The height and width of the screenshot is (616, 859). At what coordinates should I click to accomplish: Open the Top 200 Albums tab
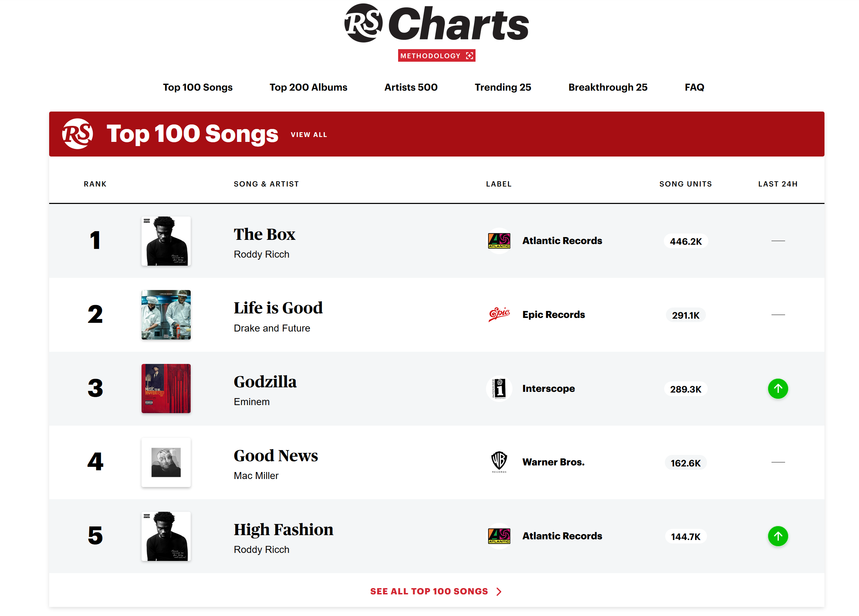pyautogui.click(x=308, y=87)
